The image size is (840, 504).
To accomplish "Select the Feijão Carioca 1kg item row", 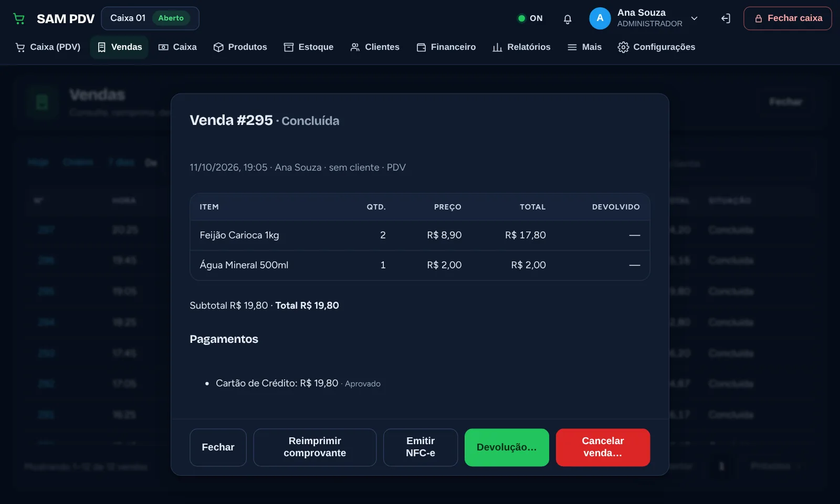I will click(420, 235).
